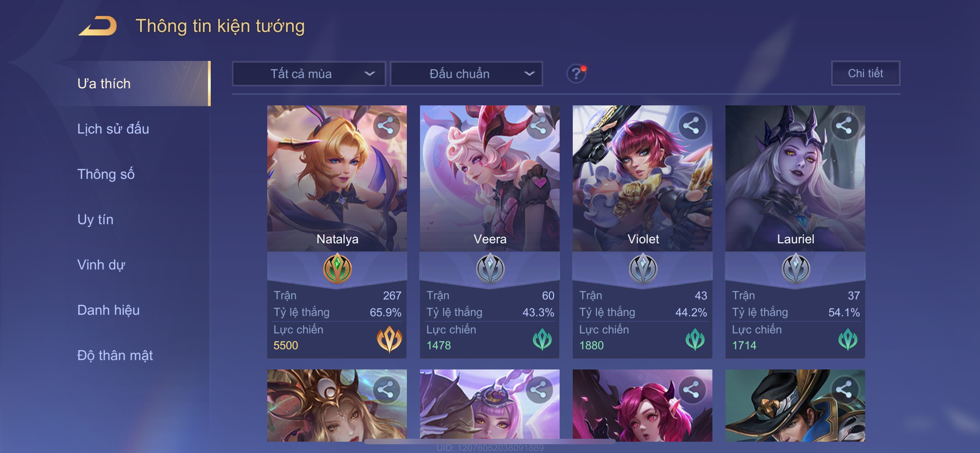The image size is (980, 453).
Task: Open the question mark help icon
Action: 576,73
